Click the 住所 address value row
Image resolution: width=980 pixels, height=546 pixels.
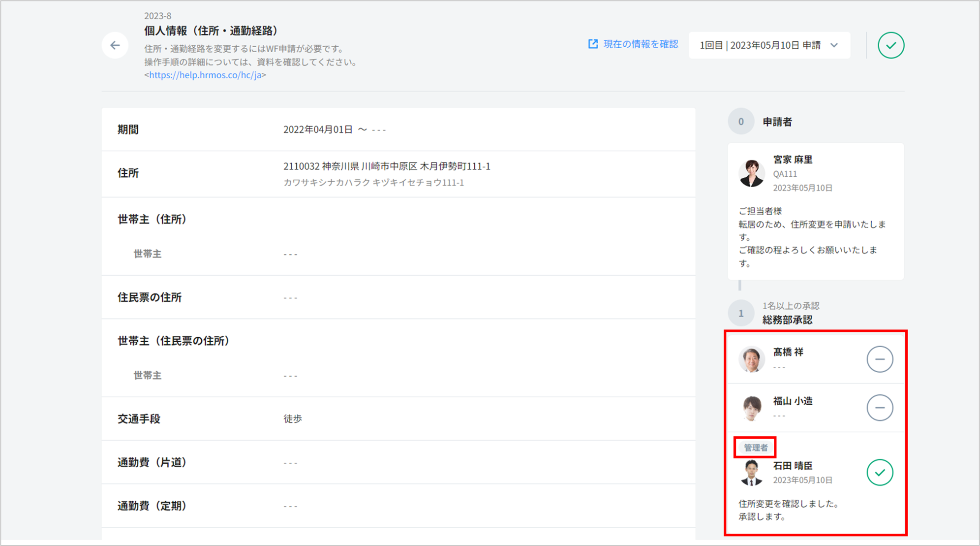[387, 166]
